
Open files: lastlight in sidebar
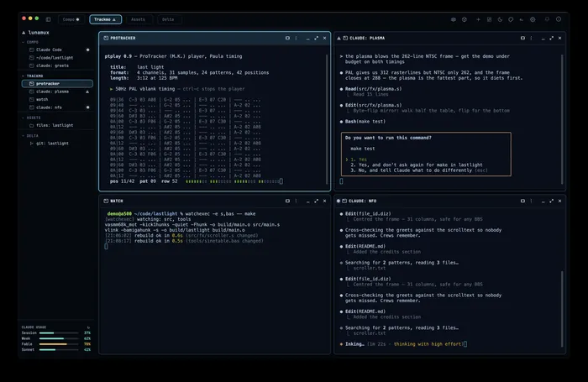[x=57, y=125]
